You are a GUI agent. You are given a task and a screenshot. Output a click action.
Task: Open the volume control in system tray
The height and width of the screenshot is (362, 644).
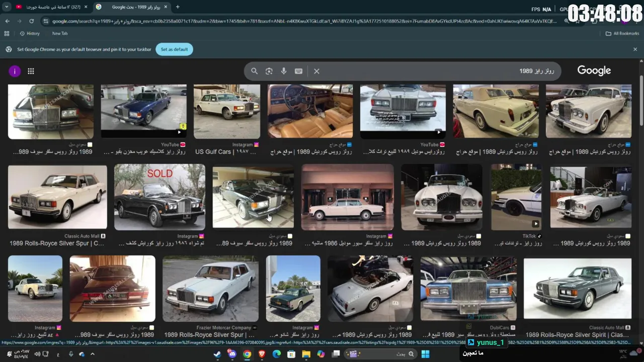tap(38, 354)
